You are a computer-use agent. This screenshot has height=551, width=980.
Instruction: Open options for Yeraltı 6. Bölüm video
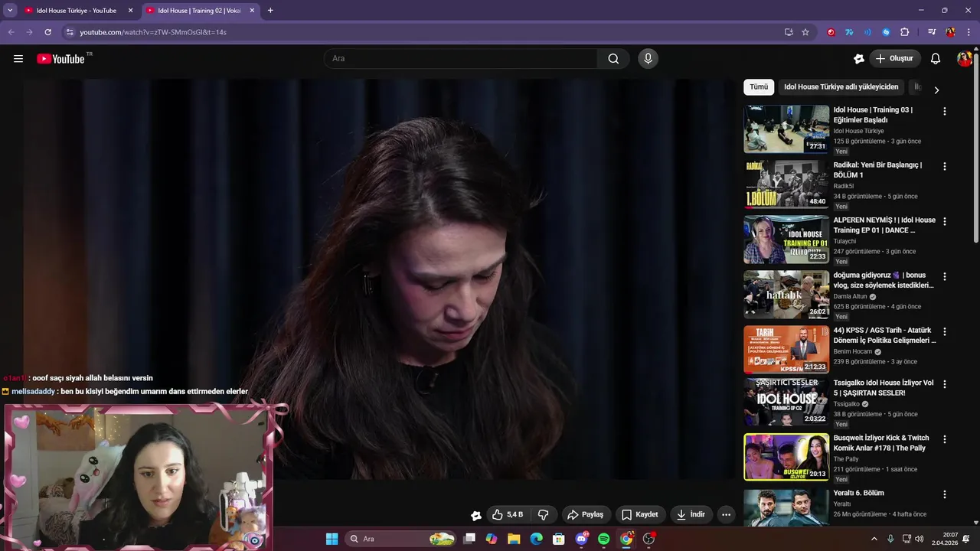pos(944,494)
